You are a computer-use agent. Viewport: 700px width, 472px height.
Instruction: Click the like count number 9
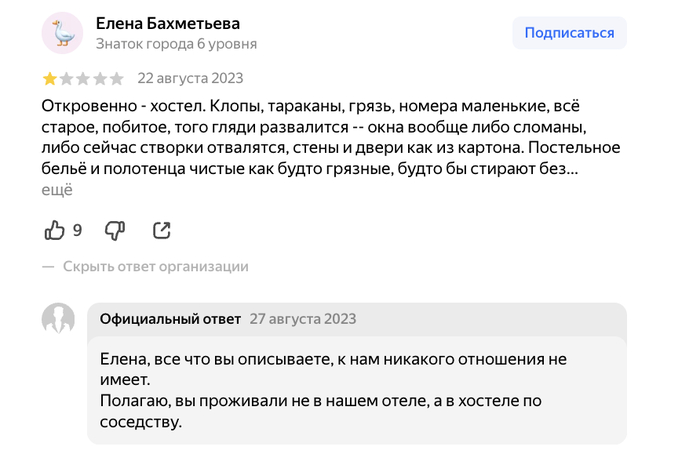(77, 230)
